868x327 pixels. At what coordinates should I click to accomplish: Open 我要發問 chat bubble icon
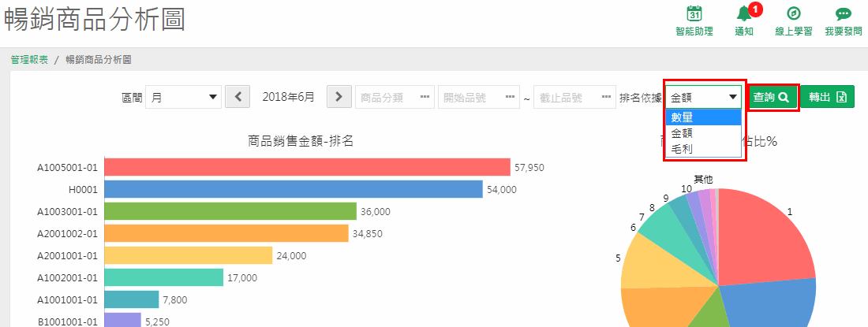[843, 14]
